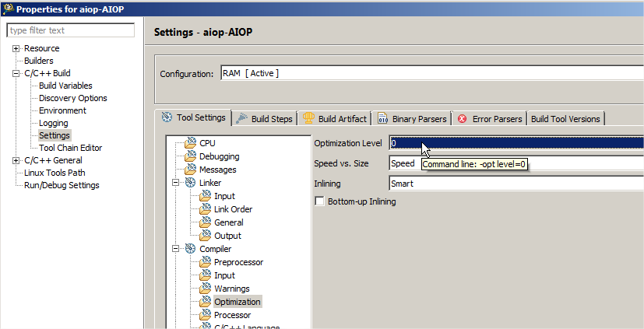Click the Compiler tool icon
This screenshot has height=329, width=644.
[190, 249]
